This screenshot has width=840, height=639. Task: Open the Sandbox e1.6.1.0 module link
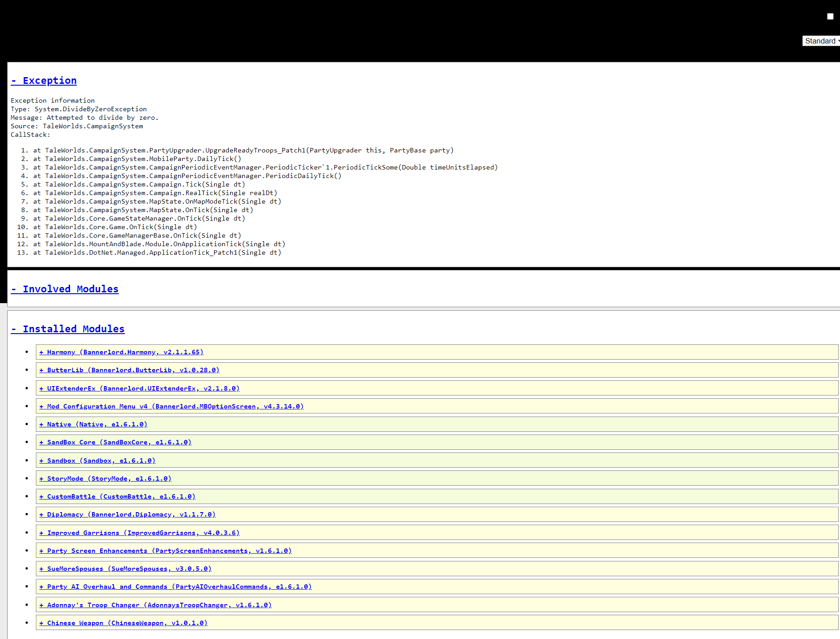97,461
